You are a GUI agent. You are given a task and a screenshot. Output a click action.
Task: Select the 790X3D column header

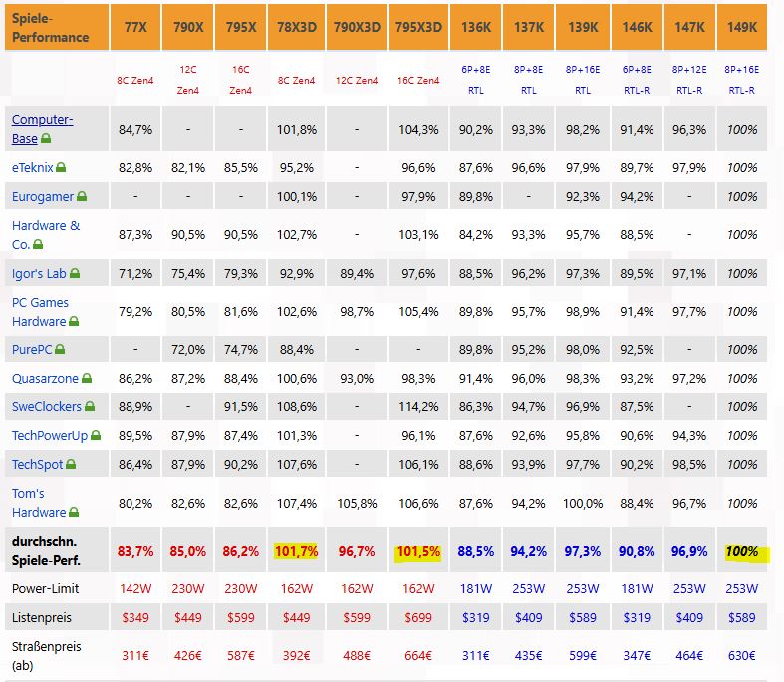click(x=357, y=27)
